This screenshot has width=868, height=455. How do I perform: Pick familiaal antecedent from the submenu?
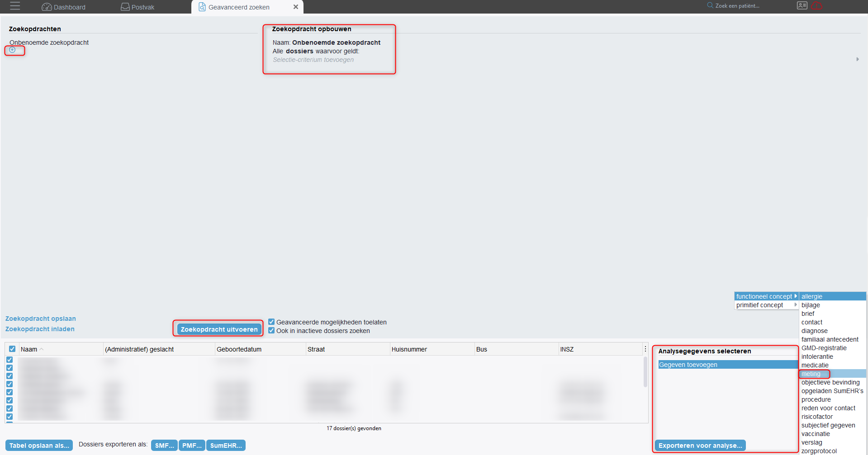(833, 339)
